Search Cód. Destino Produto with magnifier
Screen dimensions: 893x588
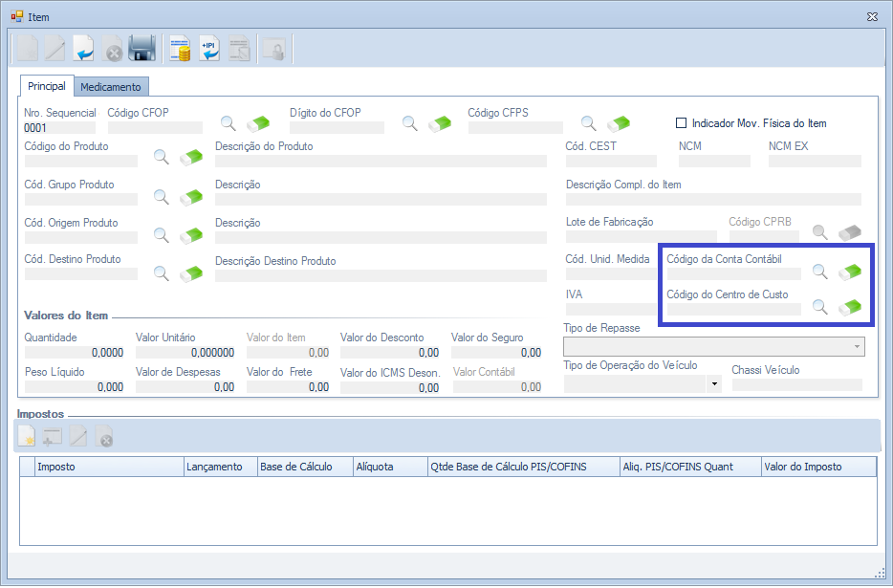(x=162, y=273)
